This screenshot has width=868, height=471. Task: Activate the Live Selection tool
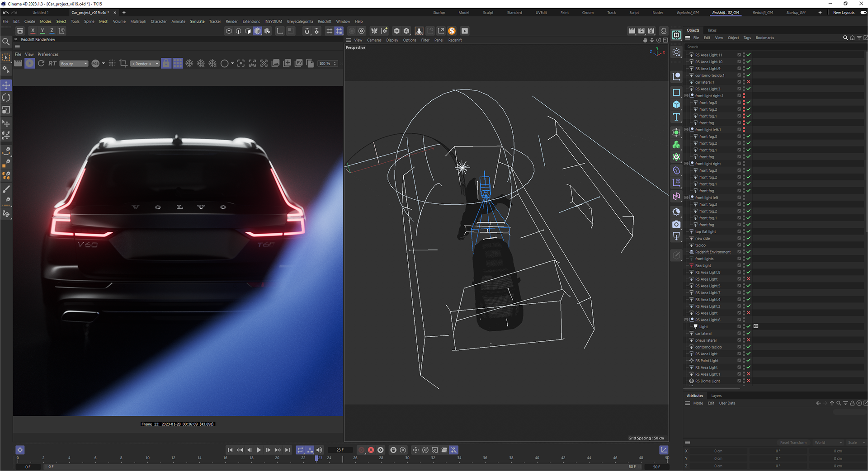click(x=6, y=57)
